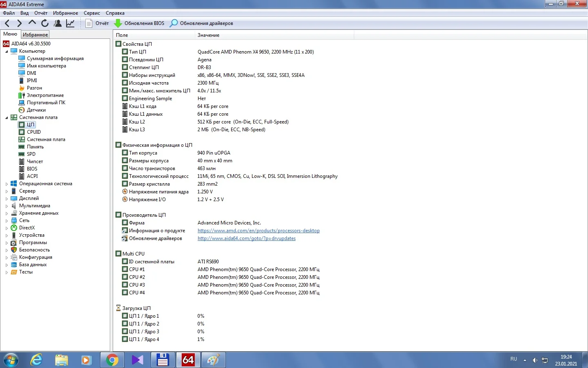
Task: Click Обновления BIOS toolbar button
Action: click(x=139, y=23)
